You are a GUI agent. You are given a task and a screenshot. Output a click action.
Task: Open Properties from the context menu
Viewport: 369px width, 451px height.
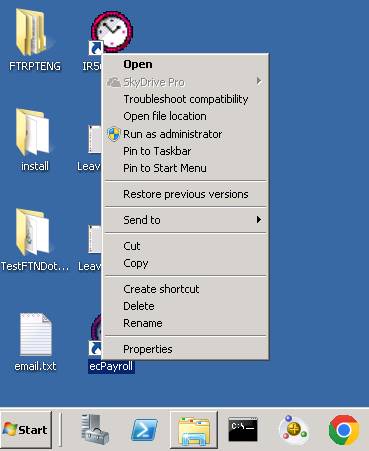click(x=185, y=349)
